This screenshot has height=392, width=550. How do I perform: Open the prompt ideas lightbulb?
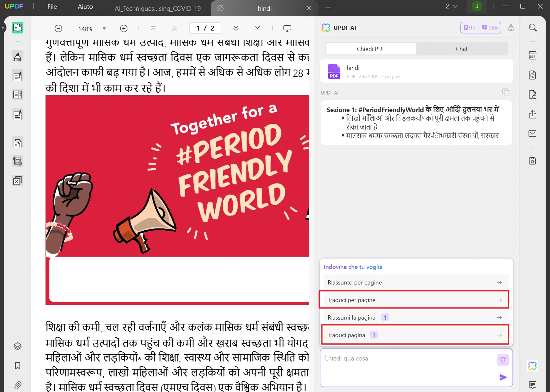(503, 360)
